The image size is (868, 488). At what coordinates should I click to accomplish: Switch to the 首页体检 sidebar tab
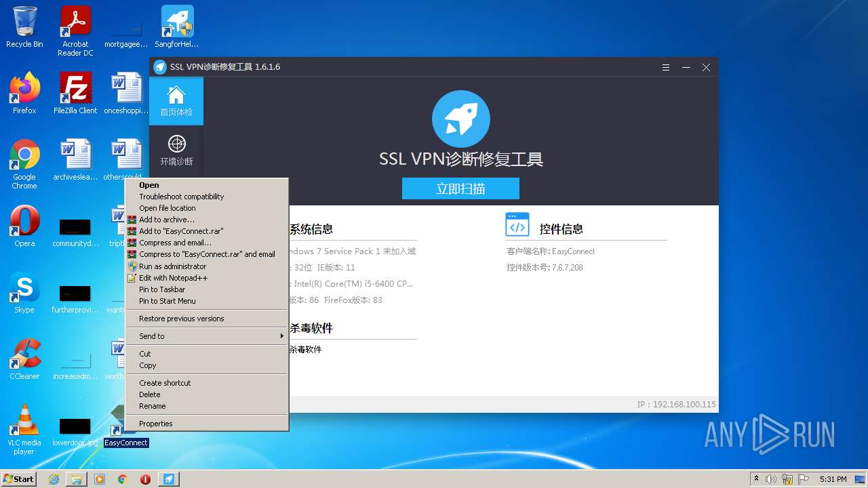point(176,101)
